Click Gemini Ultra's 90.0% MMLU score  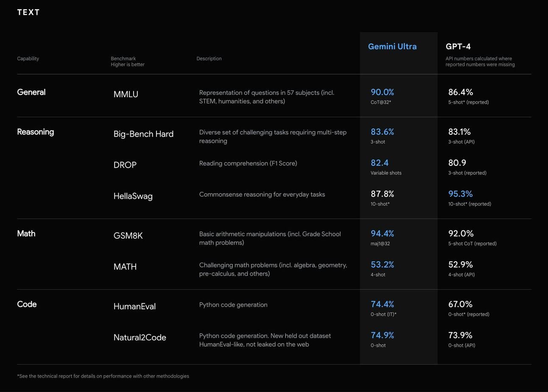pos(382,92)
